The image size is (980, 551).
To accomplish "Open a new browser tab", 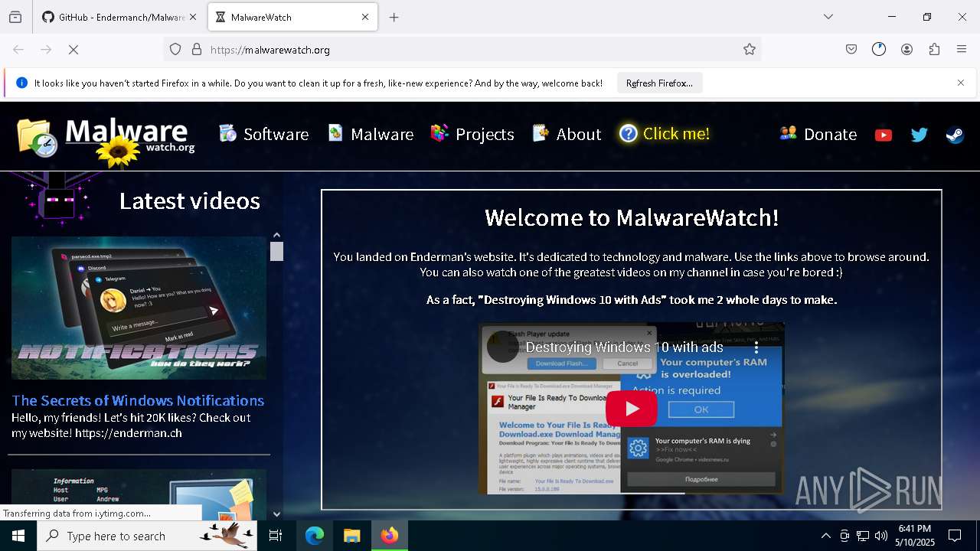I will click(394, 17).
